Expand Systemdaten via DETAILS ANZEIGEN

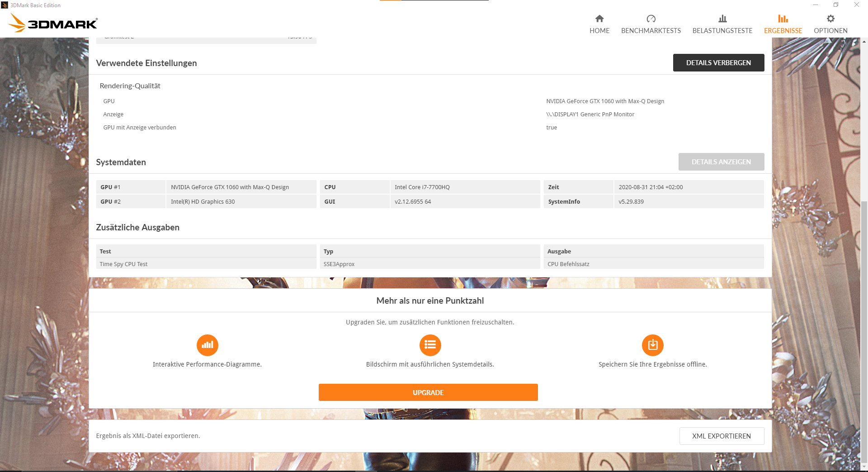(x=721, y=162)
